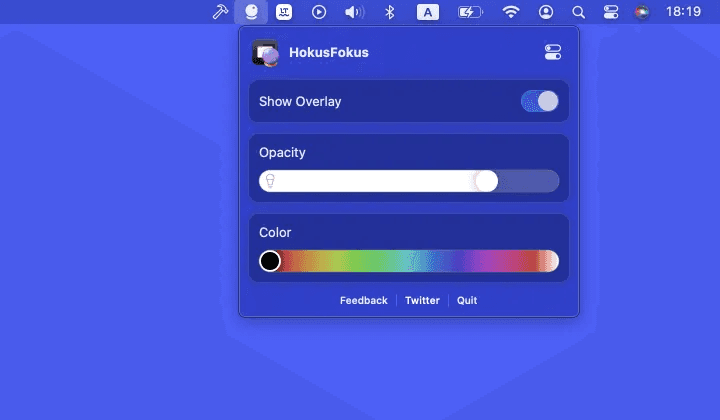Open the LanguageTool menu bar icon

(284, 12)
